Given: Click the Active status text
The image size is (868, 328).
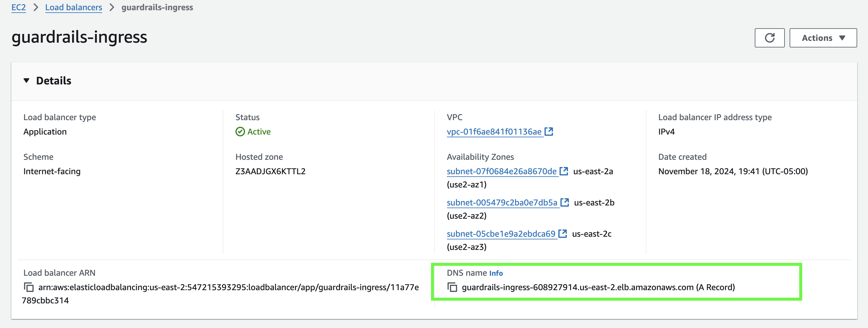Looking at the screenshot, I should click(x=259, y=132).
